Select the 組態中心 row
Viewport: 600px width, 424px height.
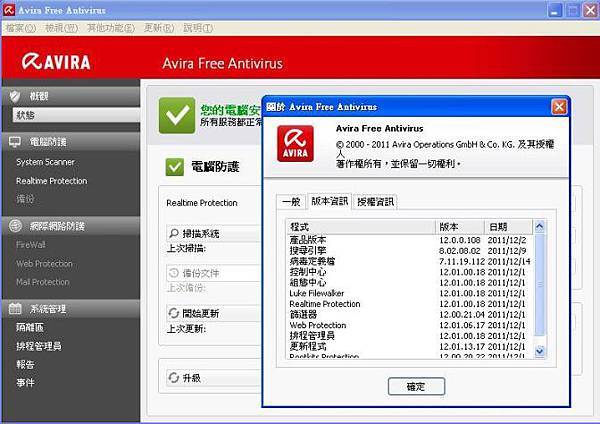coord(409,282)
